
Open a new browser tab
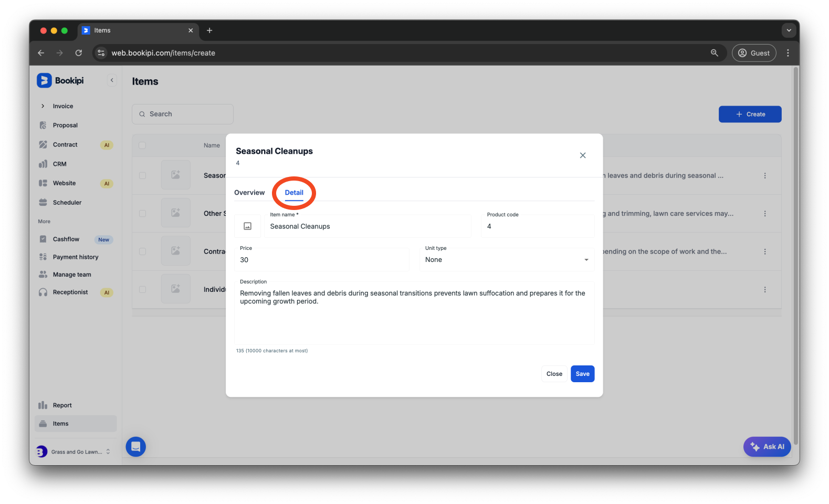click(209, 30)
